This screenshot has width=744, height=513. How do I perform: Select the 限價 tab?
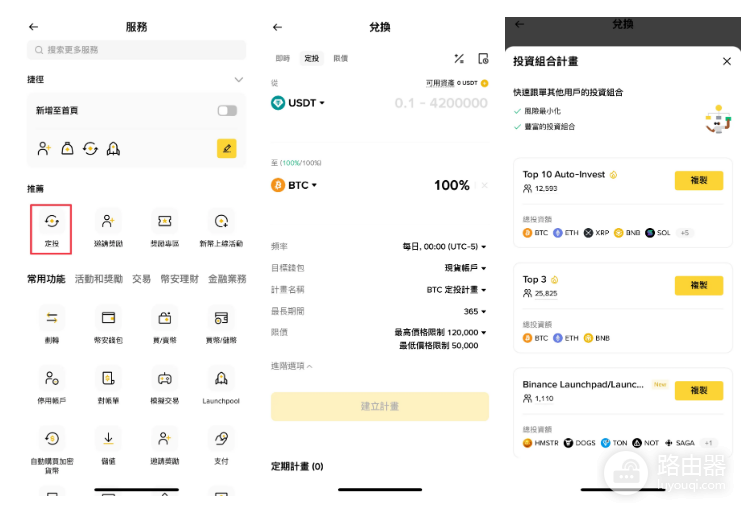click(x=341, y=58)
